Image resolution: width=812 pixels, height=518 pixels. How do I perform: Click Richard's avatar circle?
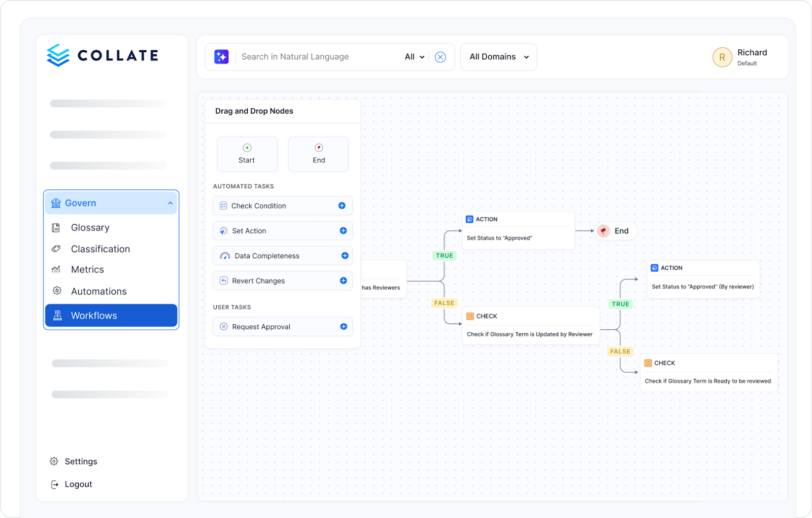pyautogui.click(x=722, y=57)
